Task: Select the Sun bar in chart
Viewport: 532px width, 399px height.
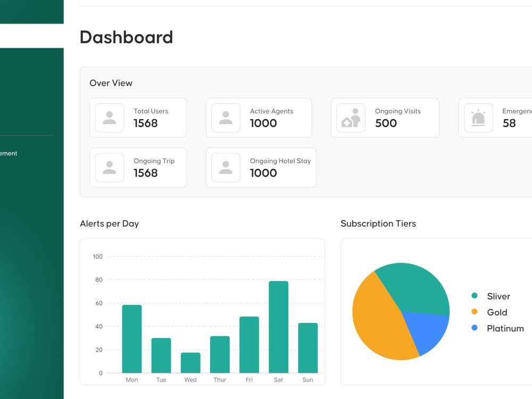Action: pyautogui.click(x=308, y=348)
